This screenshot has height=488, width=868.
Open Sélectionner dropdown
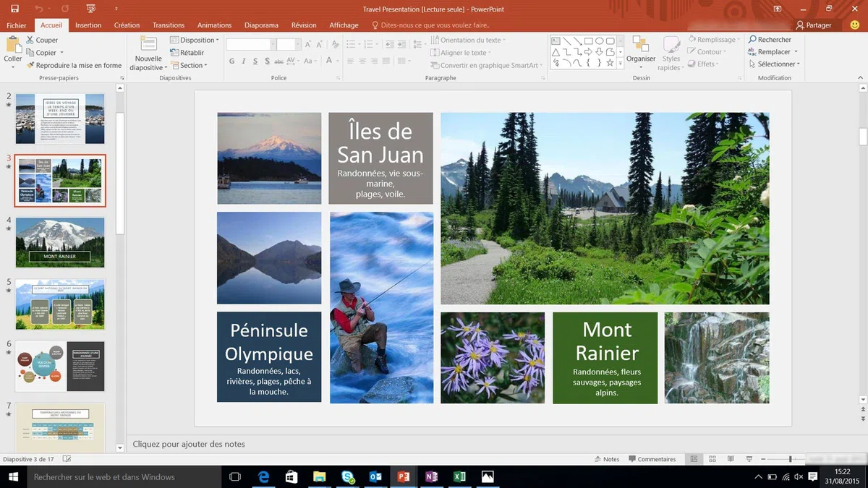(x=775, y=64)
